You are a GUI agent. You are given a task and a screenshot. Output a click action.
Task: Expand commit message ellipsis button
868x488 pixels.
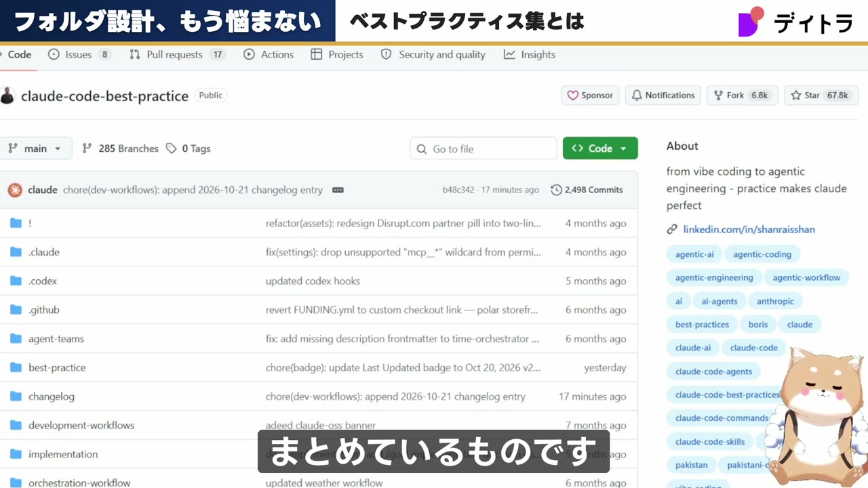[x=338, y=190]
